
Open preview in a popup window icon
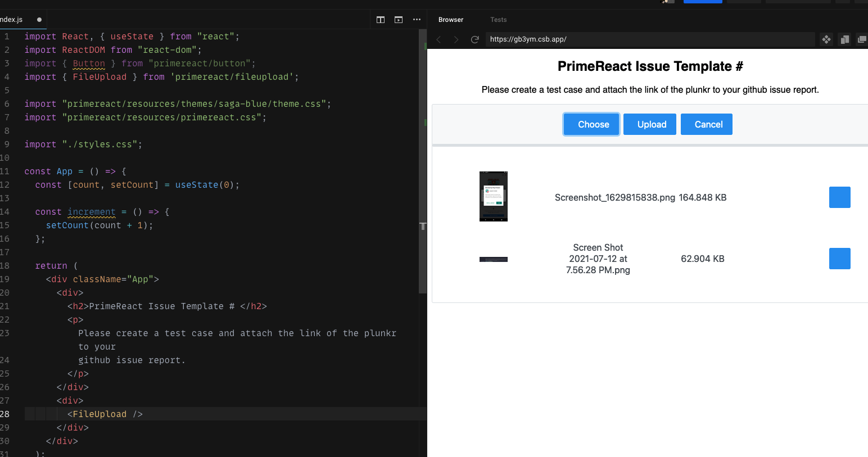tap(398, 19)
